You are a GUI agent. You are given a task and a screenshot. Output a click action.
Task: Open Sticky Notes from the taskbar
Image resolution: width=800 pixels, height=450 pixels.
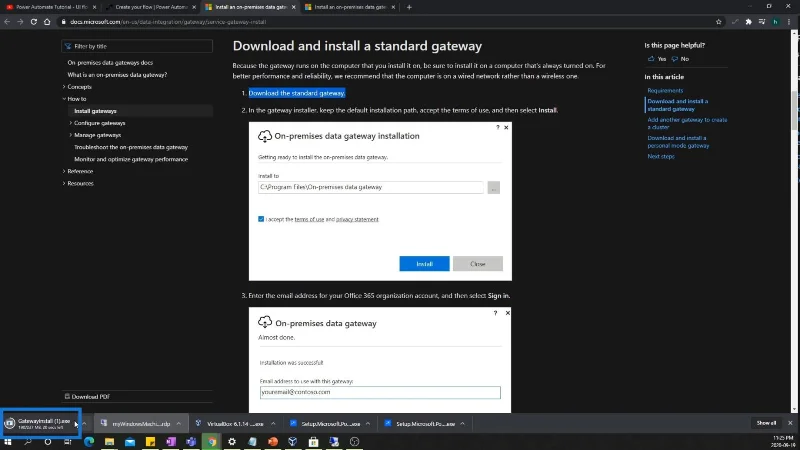coord(150,441)
